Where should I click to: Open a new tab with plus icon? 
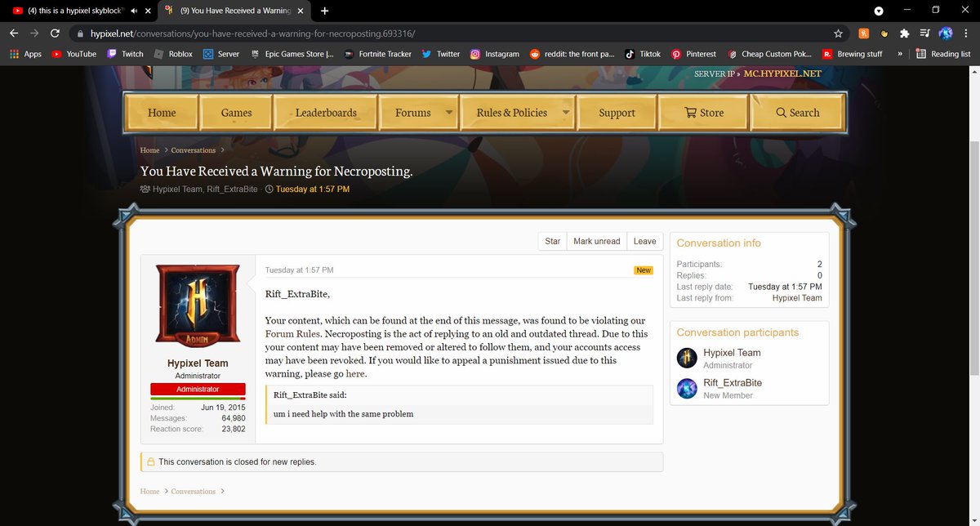point(324,11)
